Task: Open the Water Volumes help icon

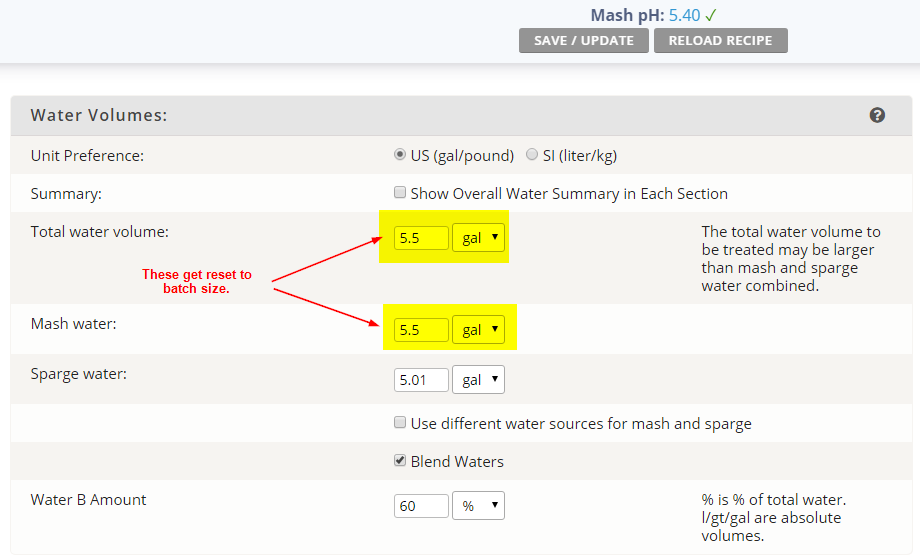Action: (x=877, y=115)
